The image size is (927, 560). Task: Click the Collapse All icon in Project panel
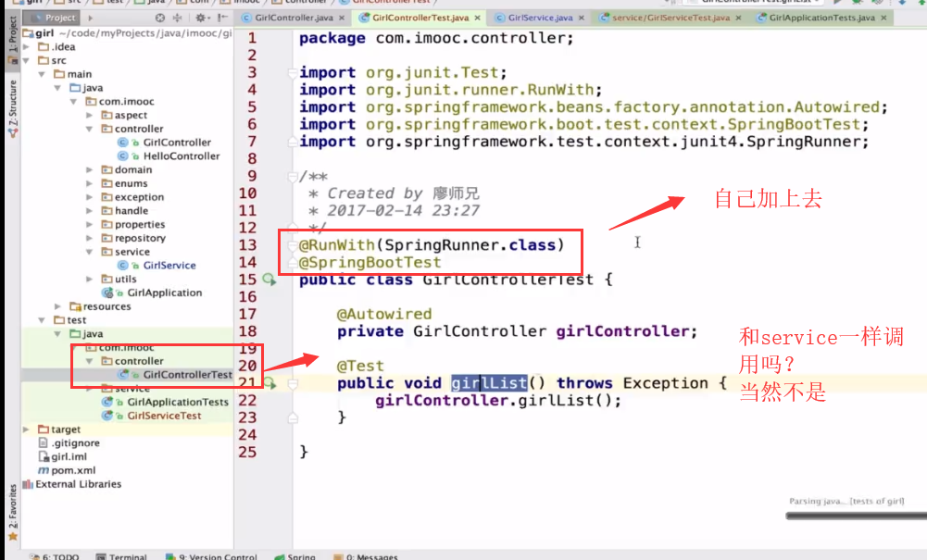click(178, 18)
